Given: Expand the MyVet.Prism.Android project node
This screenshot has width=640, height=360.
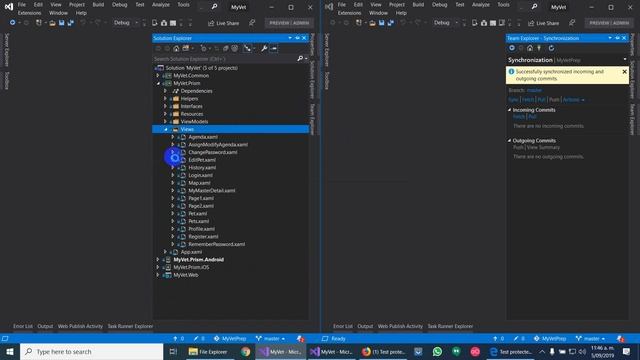Looking at the screenshot, I should (x=158, y=260).
